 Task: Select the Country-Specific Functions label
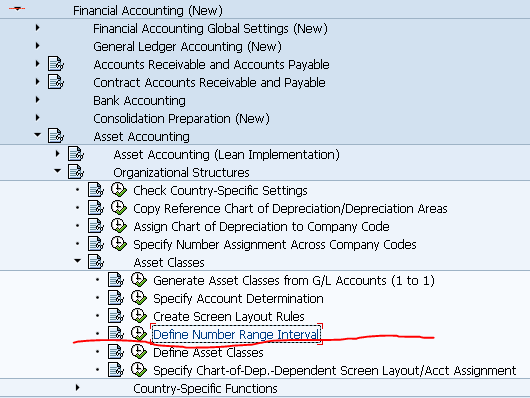205,388
